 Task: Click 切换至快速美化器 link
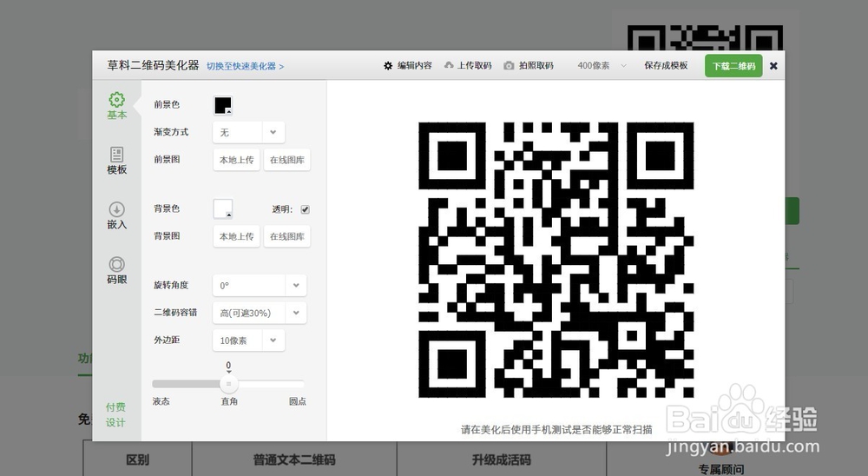(246, 67)
